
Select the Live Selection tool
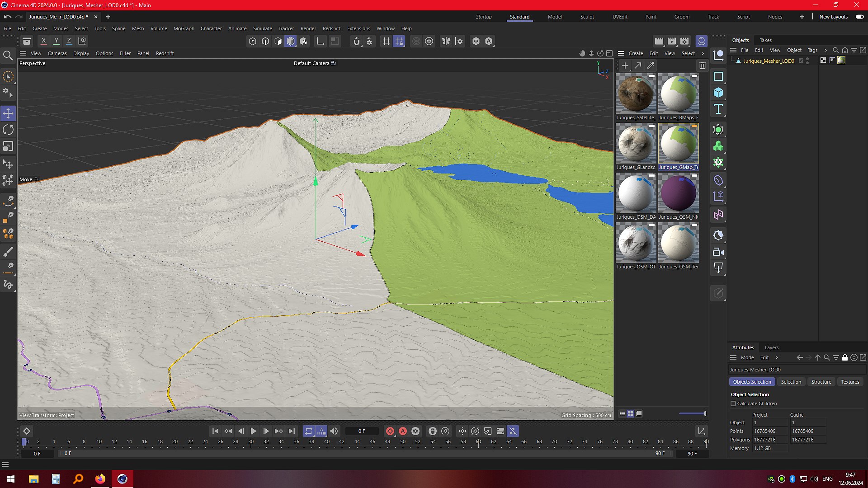(x=8, y=76)
